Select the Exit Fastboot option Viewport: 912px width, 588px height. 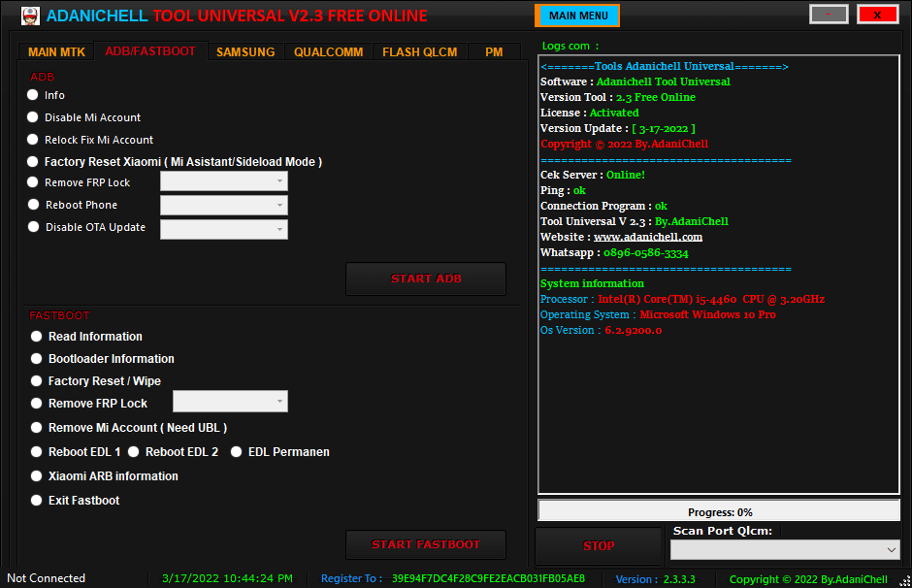coord(36,500)
